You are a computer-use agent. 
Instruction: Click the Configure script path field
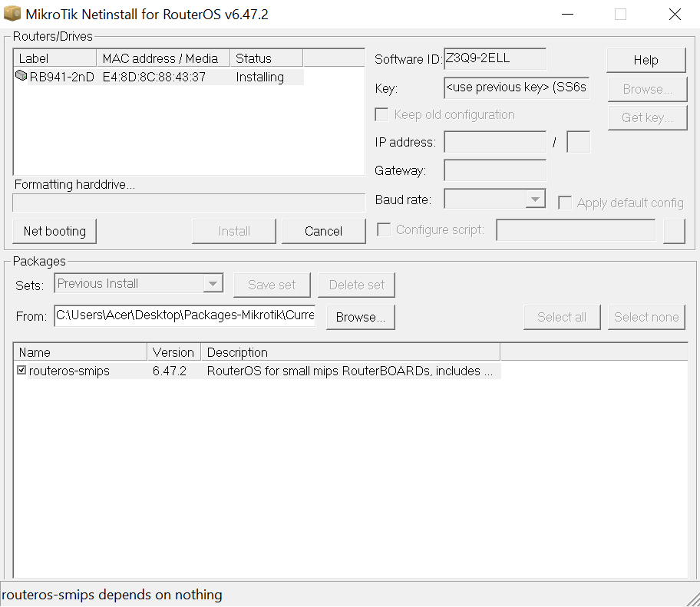(576, 230)
